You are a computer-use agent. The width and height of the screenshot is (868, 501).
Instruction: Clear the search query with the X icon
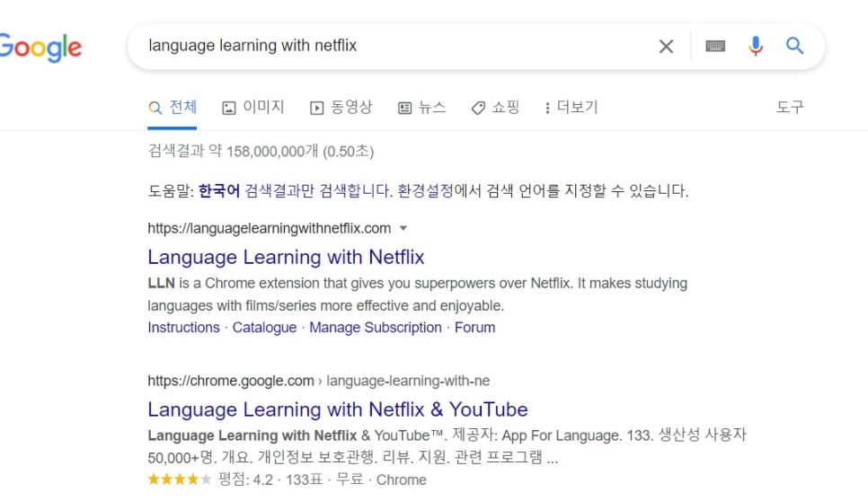tap(666, 47)
